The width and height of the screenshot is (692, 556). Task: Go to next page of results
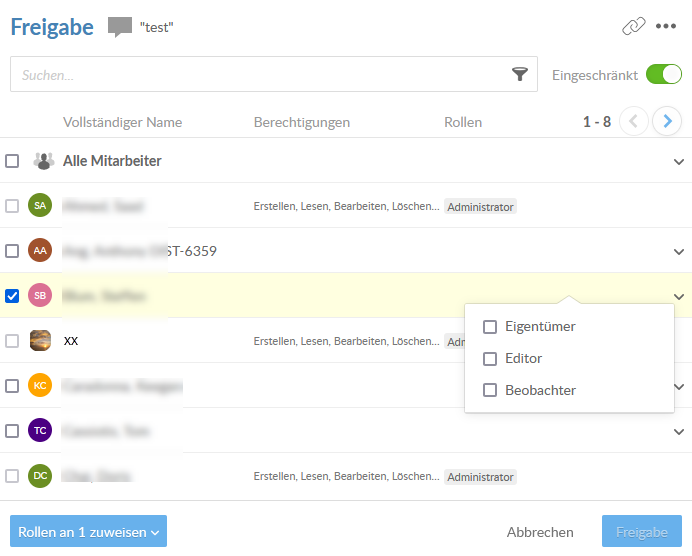[667, 121]
